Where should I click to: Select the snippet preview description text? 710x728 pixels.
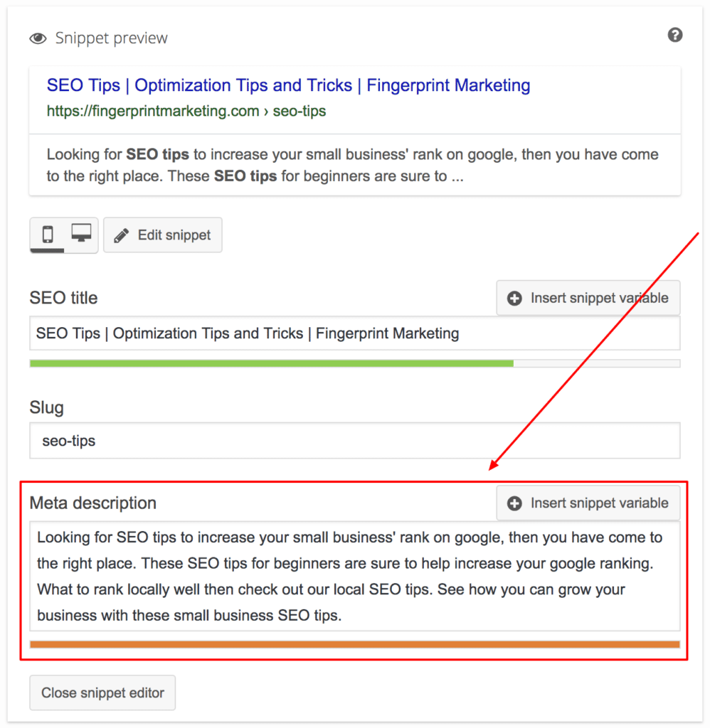click(352, 165)
